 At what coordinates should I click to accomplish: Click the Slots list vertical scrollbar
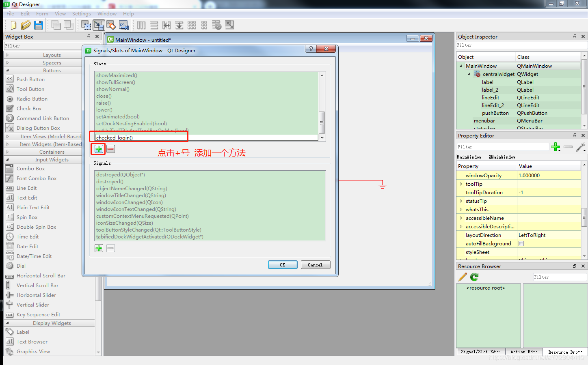click(322, 107)
